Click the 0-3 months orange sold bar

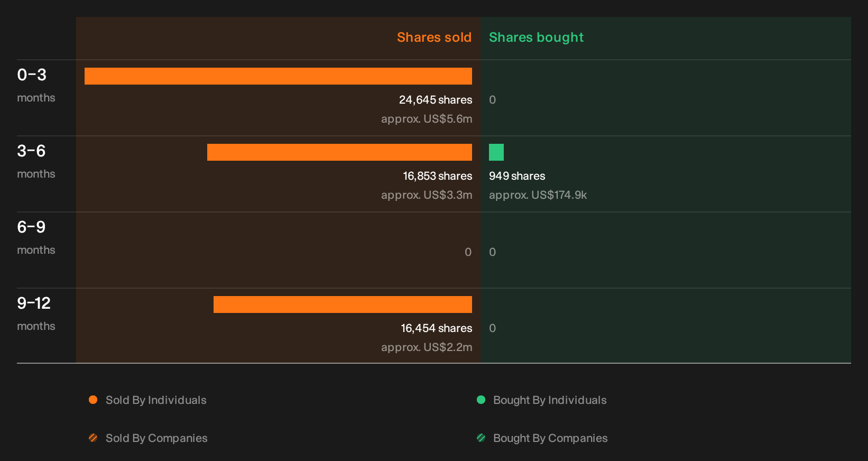[278, 76]
